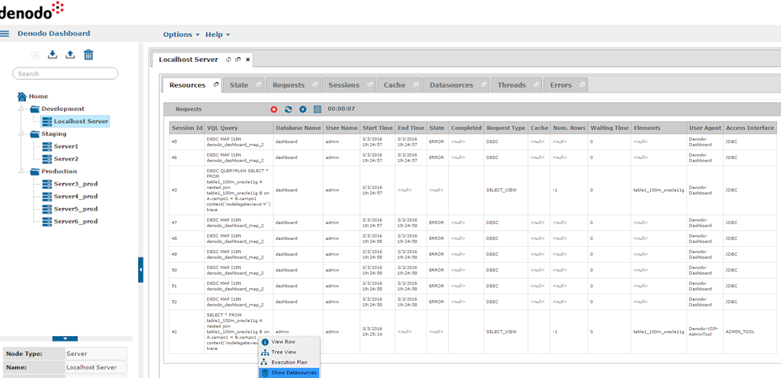Collapse the tree panel with the down-arrow bar

[x=65, y=339]
